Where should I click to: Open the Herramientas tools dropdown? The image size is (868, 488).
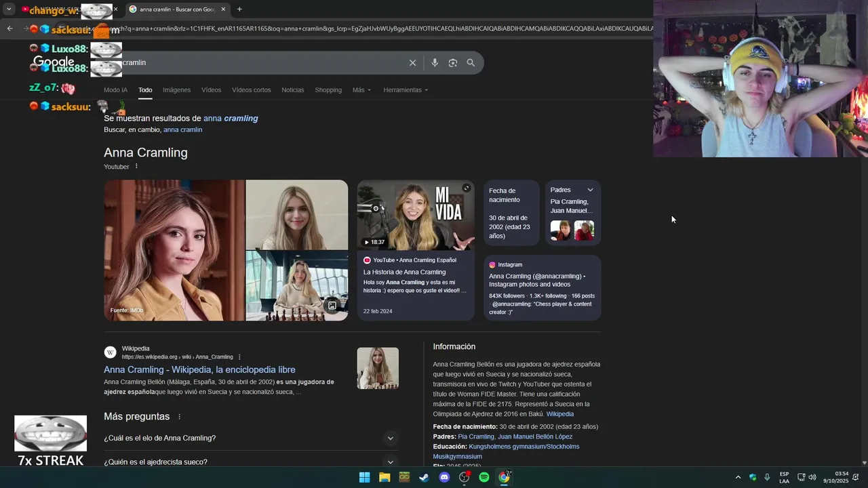pos(406,90)
